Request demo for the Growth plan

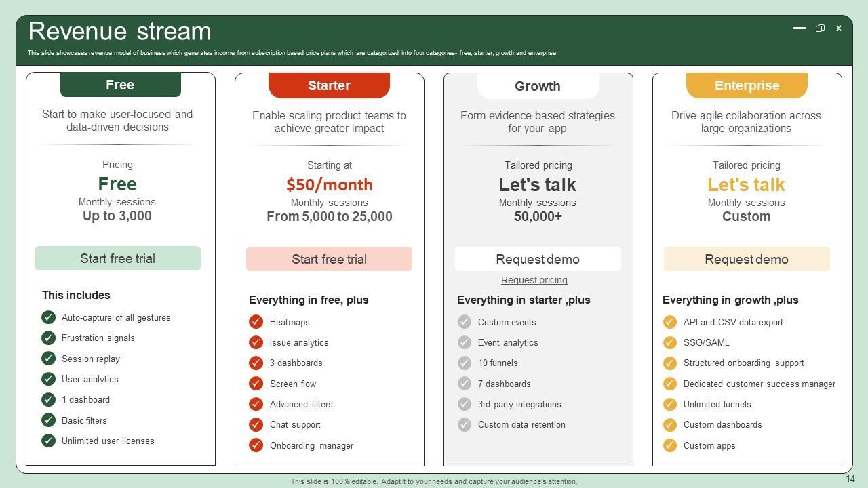tap(538, 259)
